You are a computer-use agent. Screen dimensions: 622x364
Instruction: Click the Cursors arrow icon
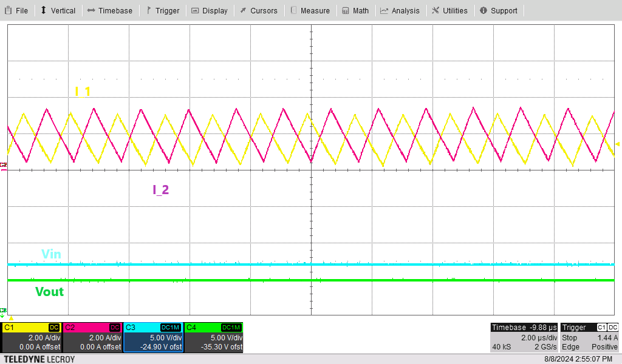[x=243, y=10]
